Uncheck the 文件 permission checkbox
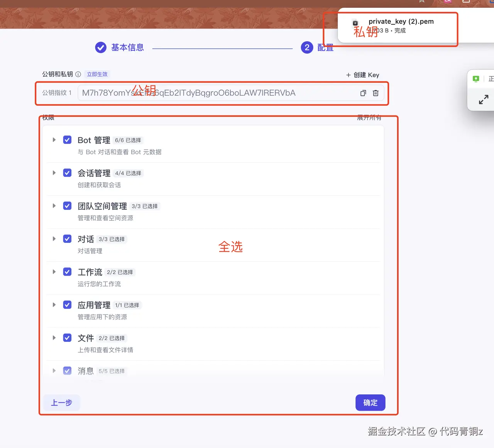Viewport: 494px width, 448px height. coord(67,338)
